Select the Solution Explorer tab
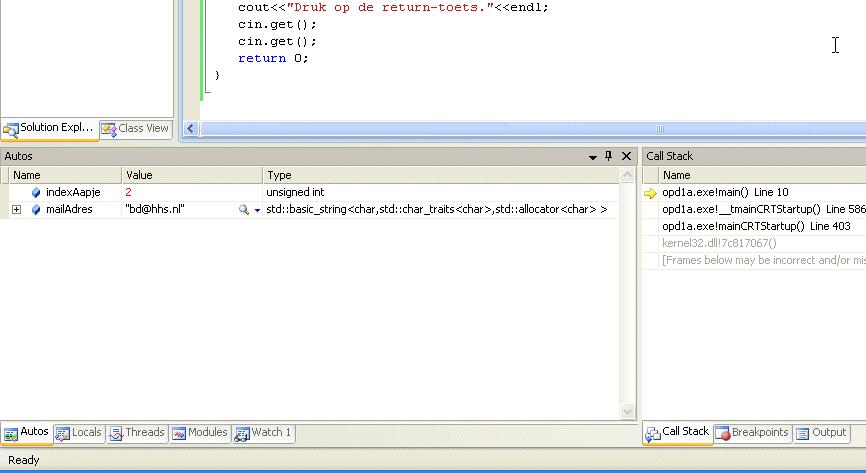The image size is (866, 473). coord(48,129)
